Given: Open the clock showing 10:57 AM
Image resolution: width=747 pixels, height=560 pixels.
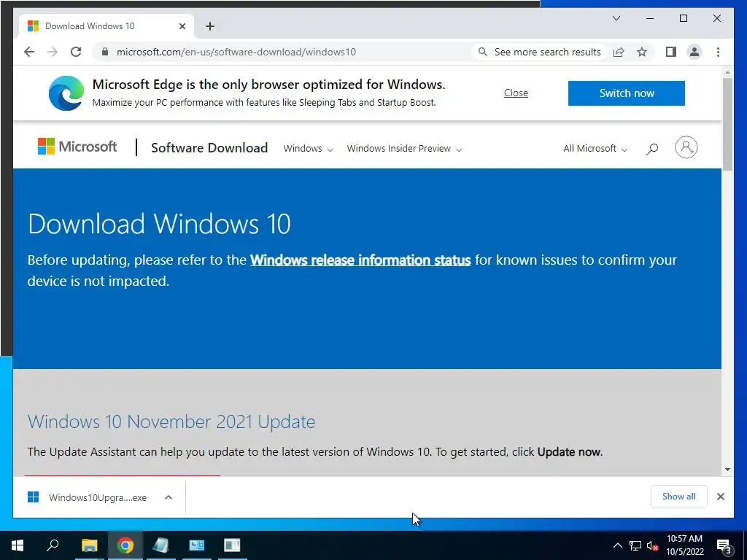Looking at the screenshot, I should pos(684,545).
